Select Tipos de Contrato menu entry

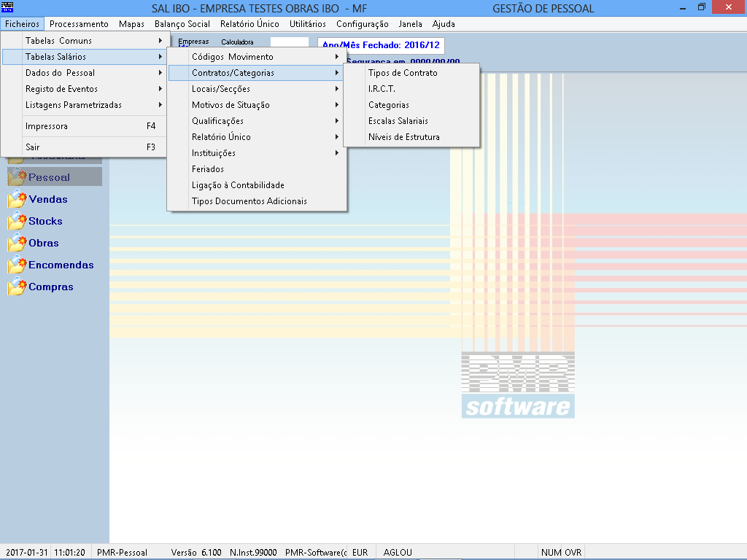pyautogui.click(x=403, y=73)
